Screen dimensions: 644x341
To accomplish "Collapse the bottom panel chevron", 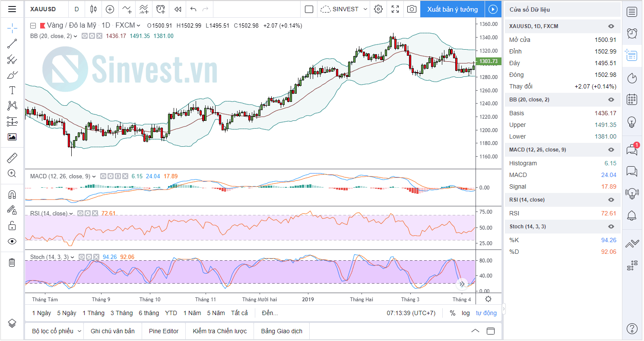I will point(475,331).
